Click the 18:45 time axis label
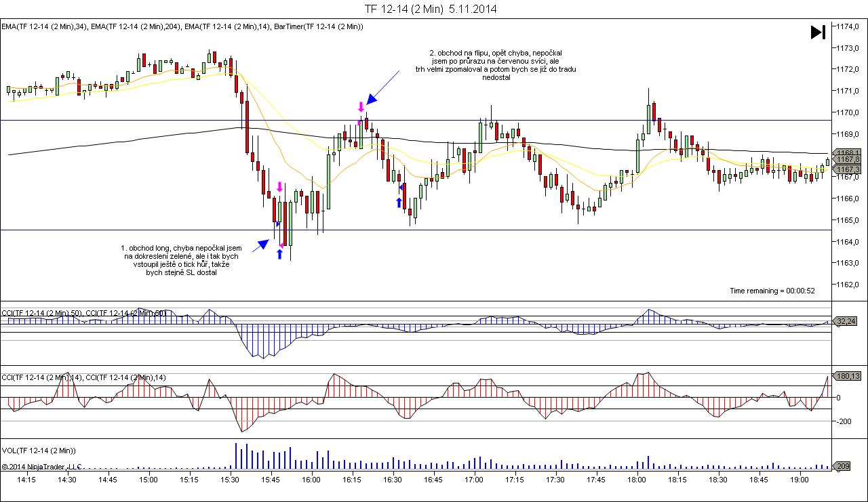Image resolution: width=868 pixels, height=502 pixels. [759, 480]
